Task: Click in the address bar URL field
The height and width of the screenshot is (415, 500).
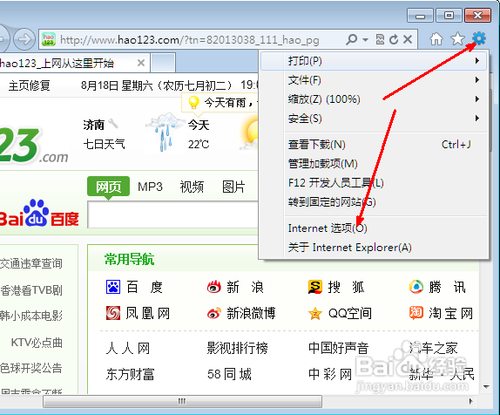Action: click(x=190, y=40)
